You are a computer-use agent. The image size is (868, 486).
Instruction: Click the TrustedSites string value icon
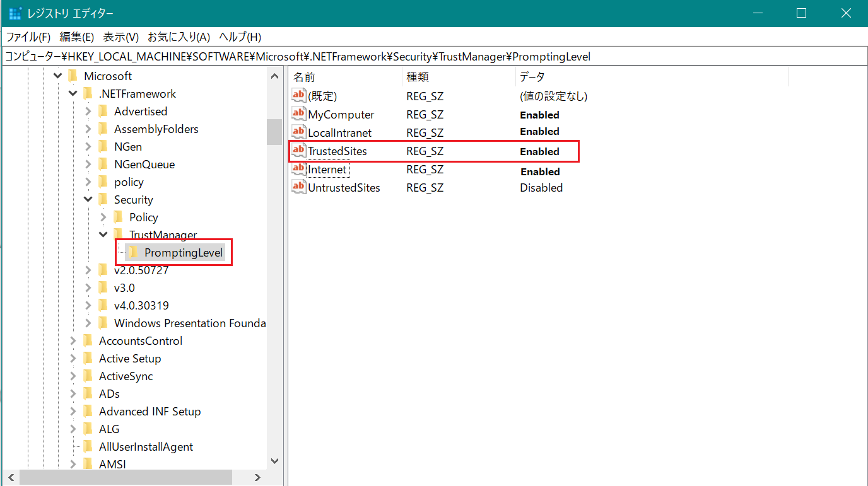(298, 151)
